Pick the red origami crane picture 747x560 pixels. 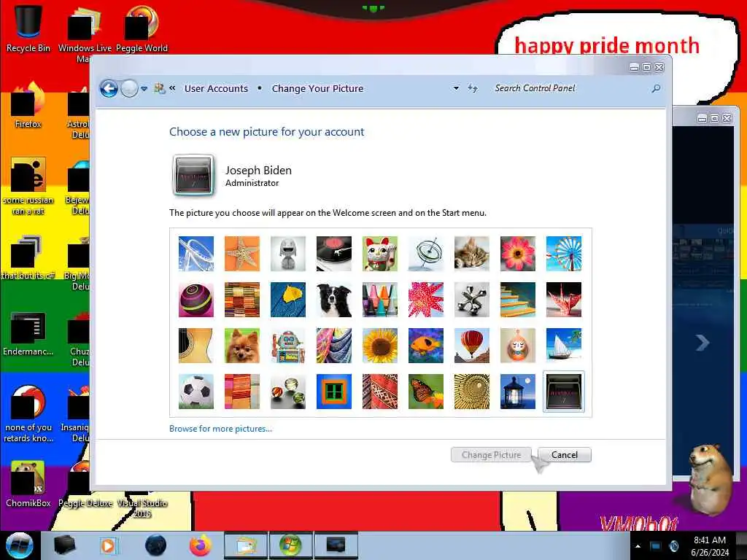[564, 300]
